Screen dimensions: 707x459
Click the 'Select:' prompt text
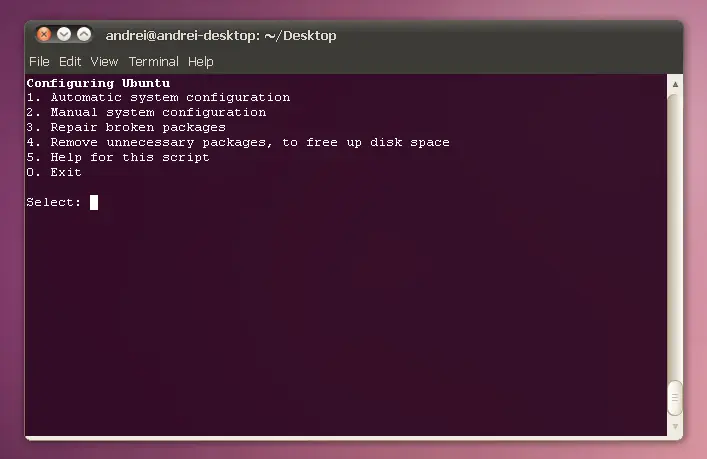54,202
